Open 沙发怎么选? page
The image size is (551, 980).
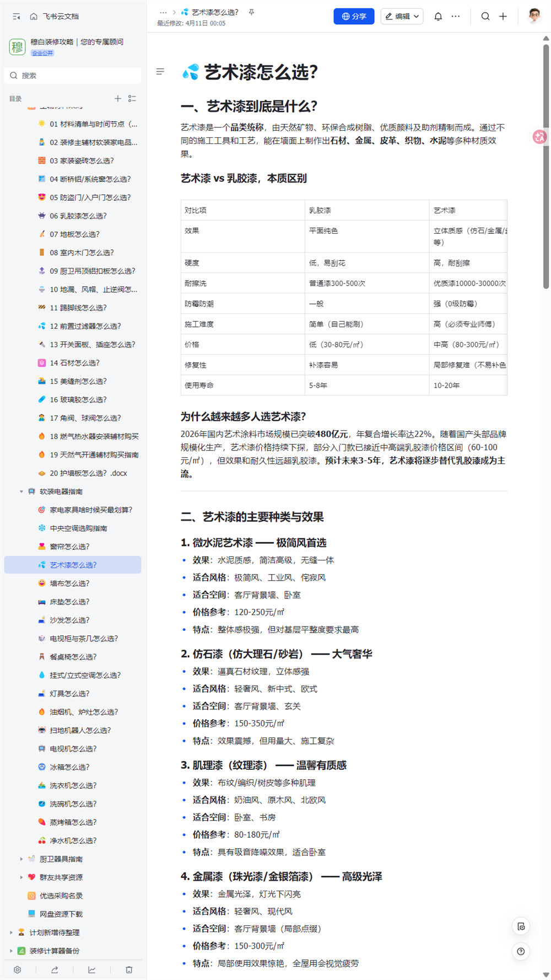[x=69, y=620]
